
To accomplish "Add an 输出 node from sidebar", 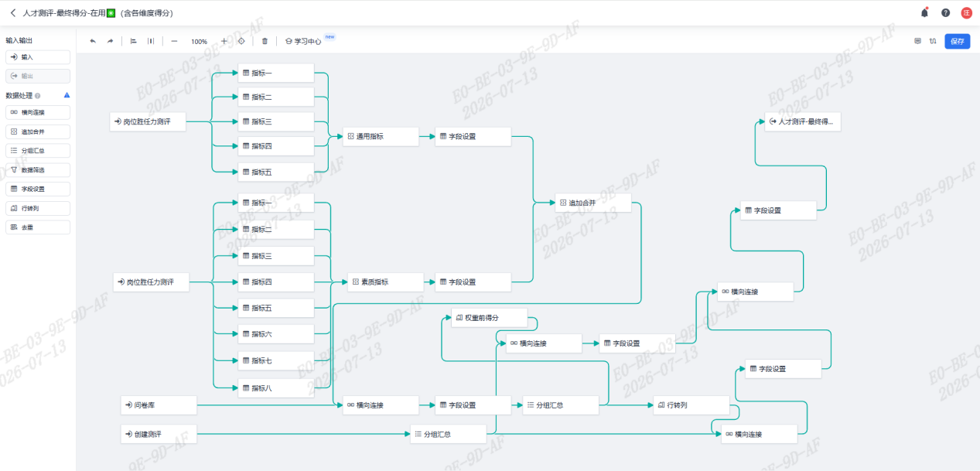I will pyautogui.click(x=38, y=76).
